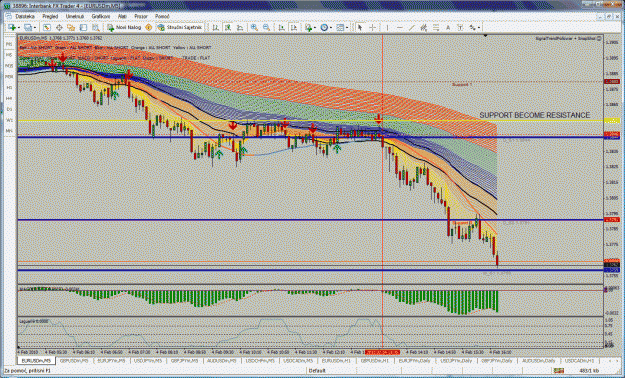Image resolution: width=625 pixels, height=378 pixels.
Task: Switch to the USDJPYm,M5 chart tab
Action: tap(147, 360)
